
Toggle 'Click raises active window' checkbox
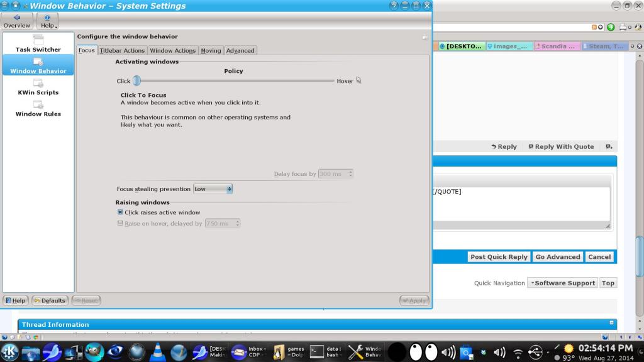[x=121, y=212]
